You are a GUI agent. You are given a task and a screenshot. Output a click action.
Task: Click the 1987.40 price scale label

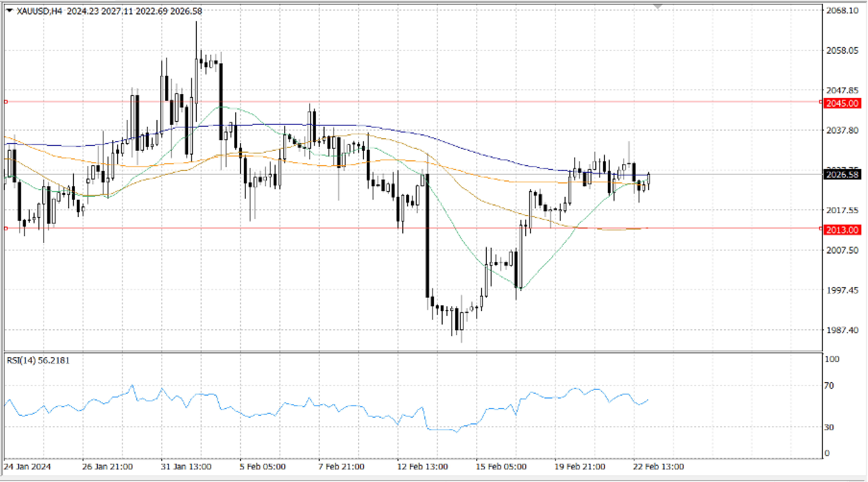point(842,330)
